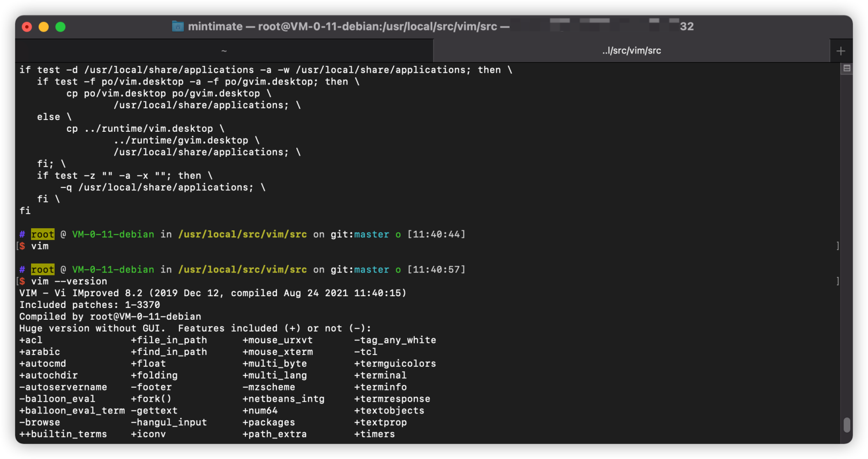
Task: Click the '+mouse_urxvt' feature entry
Action: tap(278, 340)
